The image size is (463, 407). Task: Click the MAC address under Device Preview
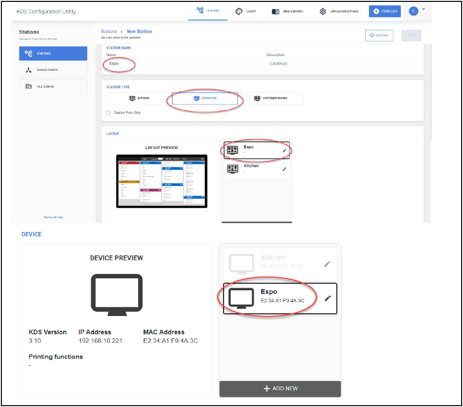[170, 341]
